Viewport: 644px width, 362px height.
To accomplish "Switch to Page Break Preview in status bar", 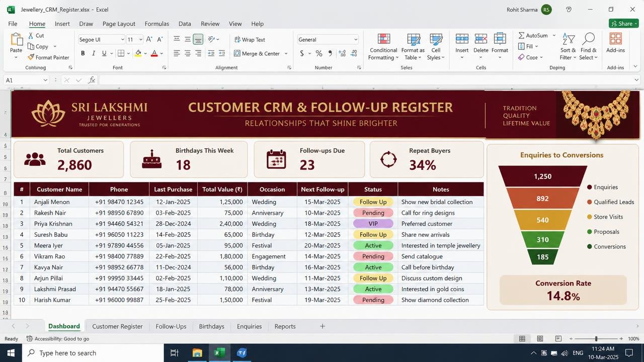I will 558,339.
